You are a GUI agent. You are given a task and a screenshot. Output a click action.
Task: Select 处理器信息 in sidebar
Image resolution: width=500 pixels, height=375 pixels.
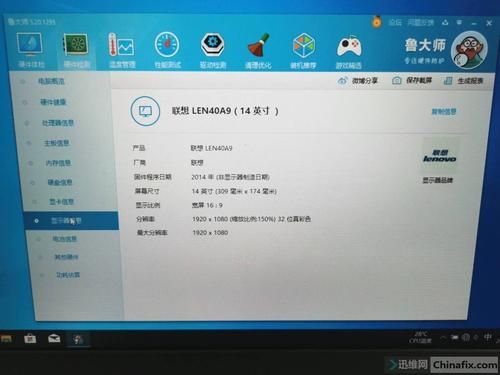coord(57,123)
